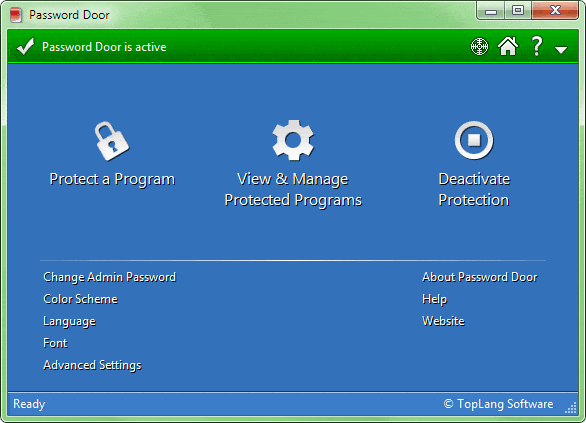Click the stop-circle Deactivate Protection icon

coord(474,140)
